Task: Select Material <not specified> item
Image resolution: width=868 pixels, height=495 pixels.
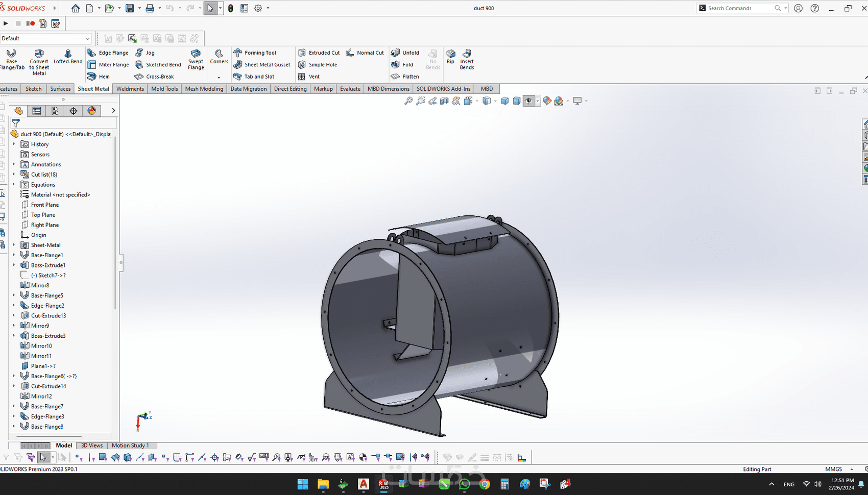Action: click(55, 194)
